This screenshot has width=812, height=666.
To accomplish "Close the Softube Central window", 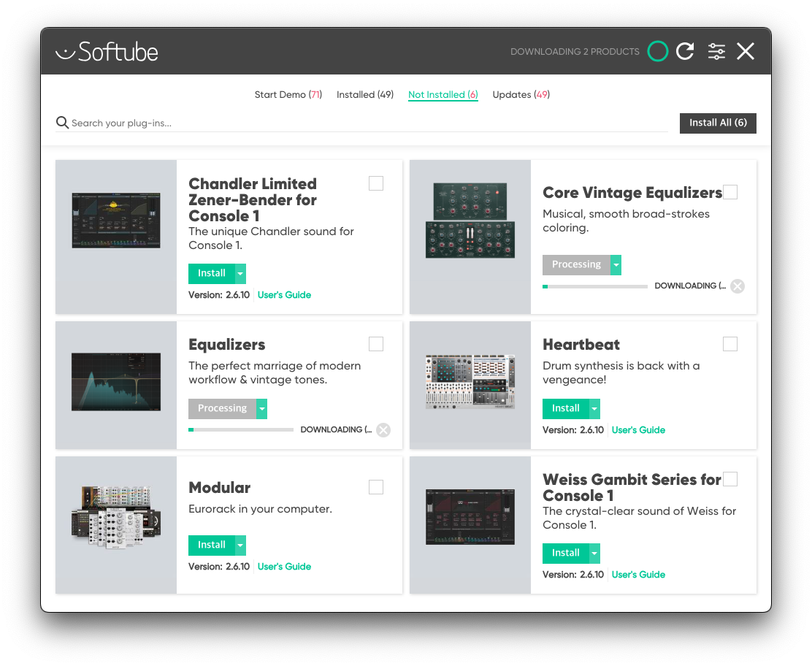I will [746, 51].
